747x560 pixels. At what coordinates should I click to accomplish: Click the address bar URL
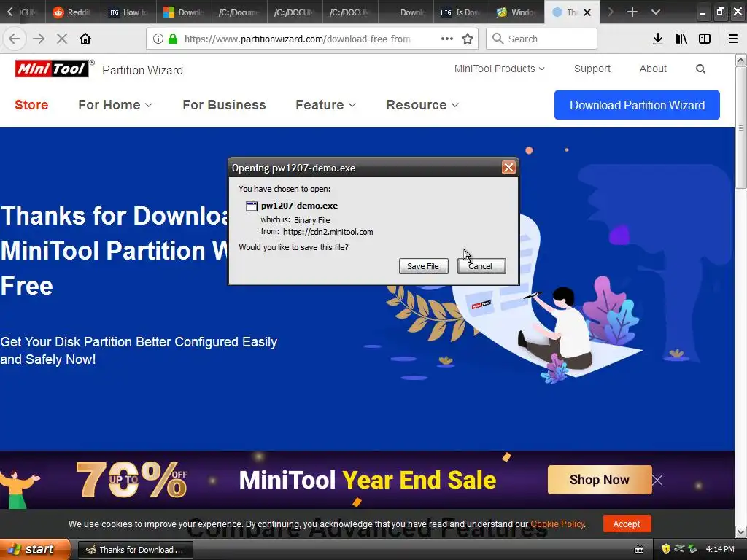298,39
